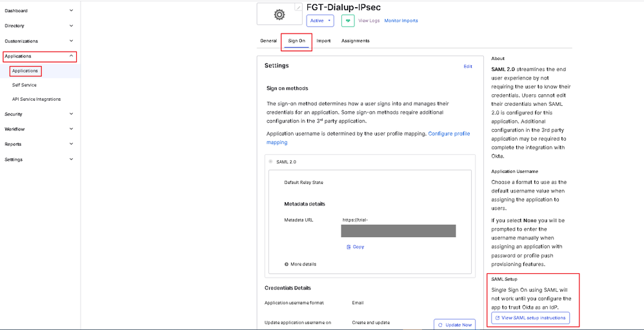This screenshot has width=644, height=330.
Task: Open the Active status dropdown
Action: coord(320,21)
